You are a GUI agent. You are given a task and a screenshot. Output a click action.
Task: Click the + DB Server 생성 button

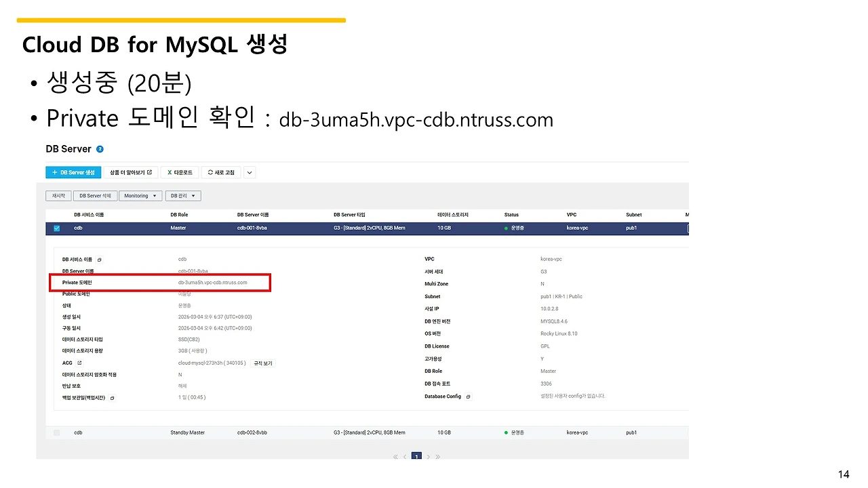(x=73, y=173)
